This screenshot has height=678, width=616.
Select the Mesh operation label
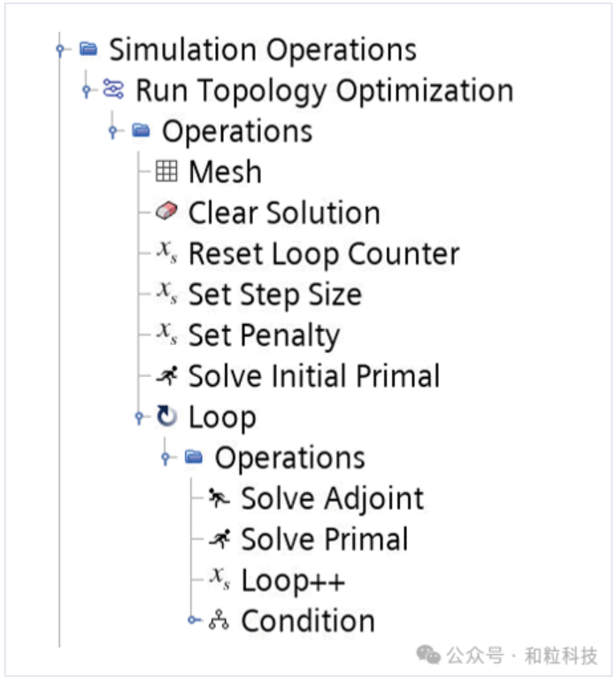coord(225,172)
